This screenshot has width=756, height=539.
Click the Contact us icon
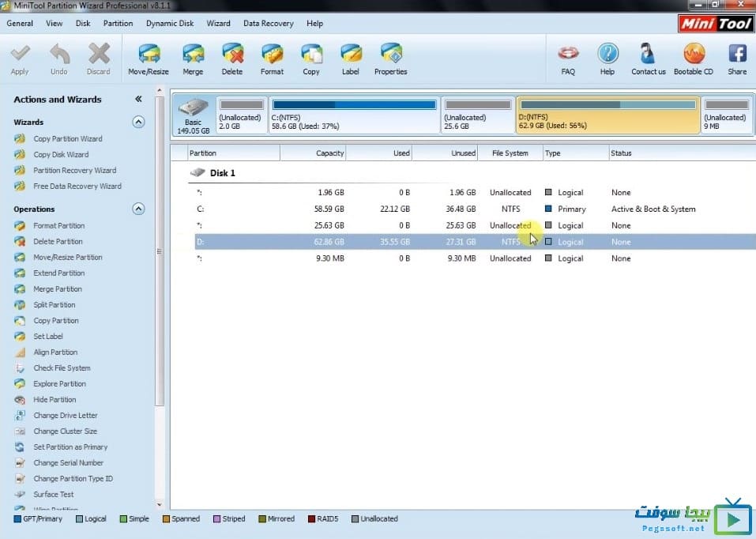pos(648,53)
